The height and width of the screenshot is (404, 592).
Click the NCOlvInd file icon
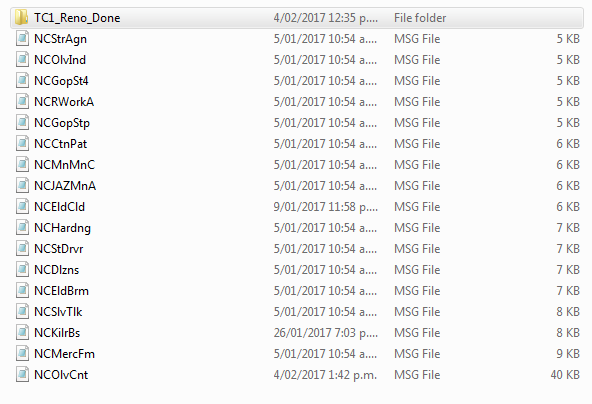[x=22, y=60]
